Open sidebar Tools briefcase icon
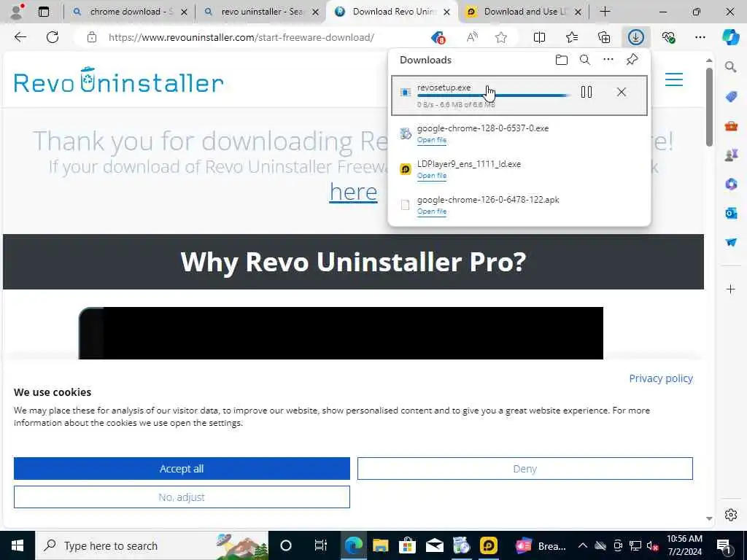This screenshot has height=560, width=747. click(731, 126)
